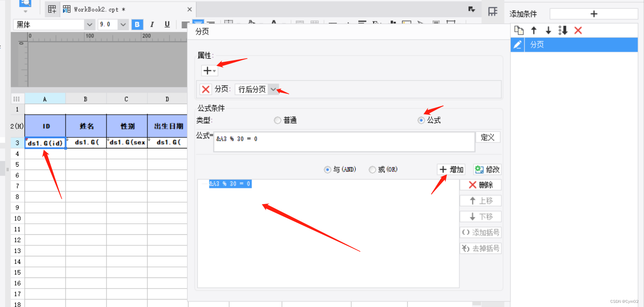
Task: Click the preview magnifier icon at top left
Action: tap(25, 3)
